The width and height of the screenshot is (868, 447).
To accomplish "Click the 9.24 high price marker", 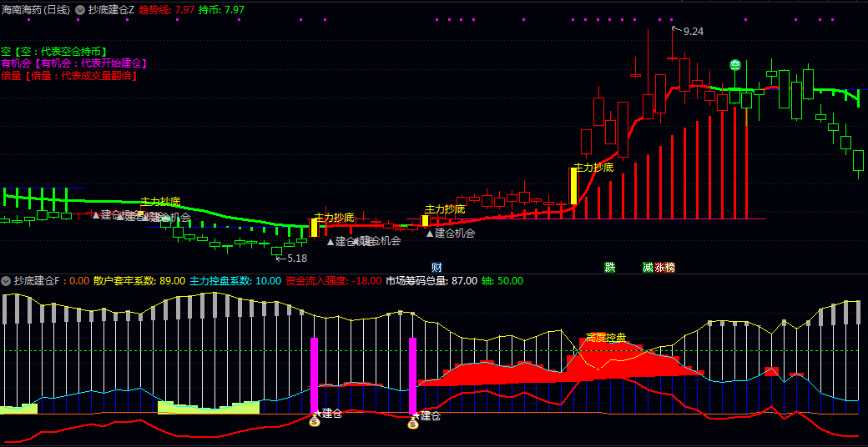I will (693, 32).
